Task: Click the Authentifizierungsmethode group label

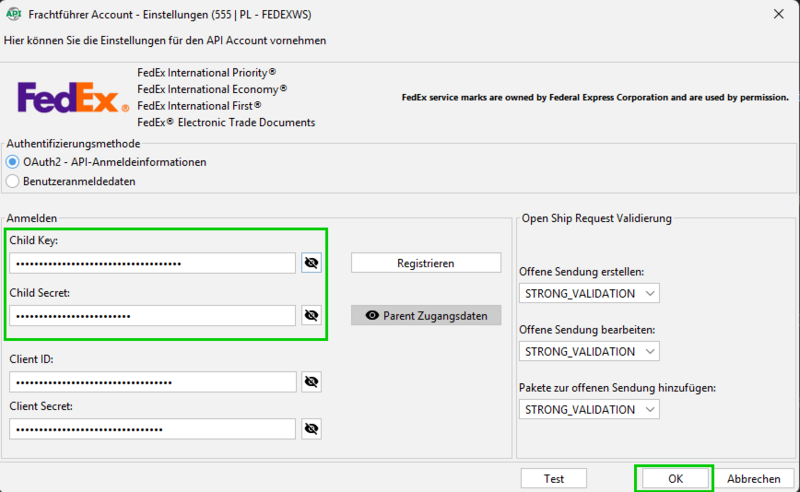Action: coord(73,144)
